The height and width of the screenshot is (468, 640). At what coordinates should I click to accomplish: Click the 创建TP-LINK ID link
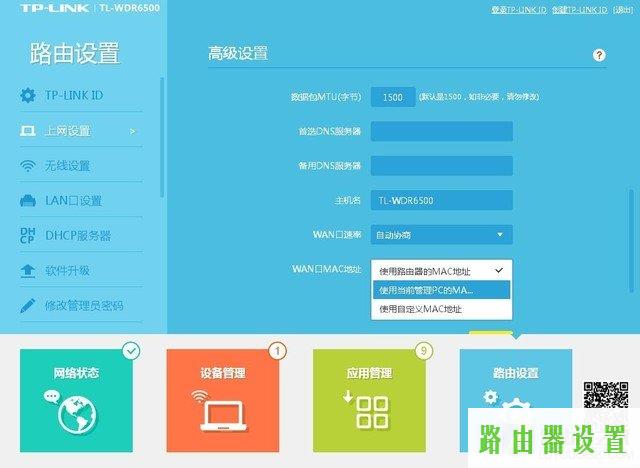click(580, 10)
